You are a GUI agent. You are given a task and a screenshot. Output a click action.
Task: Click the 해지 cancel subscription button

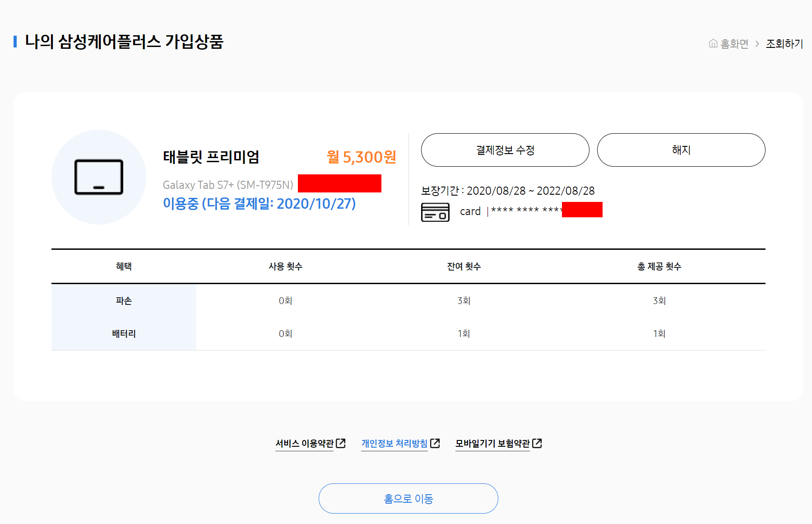tap(681, 150)
